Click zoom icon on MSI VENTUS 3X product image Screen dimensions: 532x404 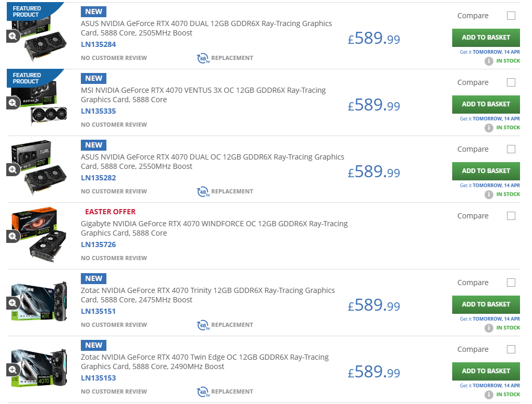(13, 103)
